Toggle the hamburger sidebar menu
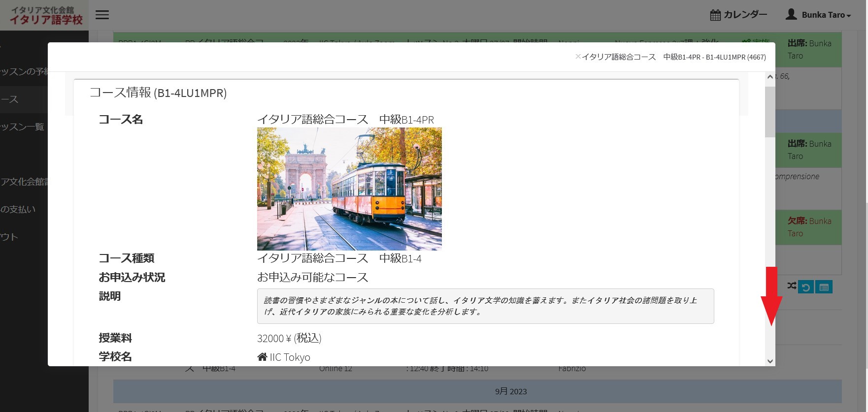The width and height of the screenshot is (868, 412). [102, 15]
